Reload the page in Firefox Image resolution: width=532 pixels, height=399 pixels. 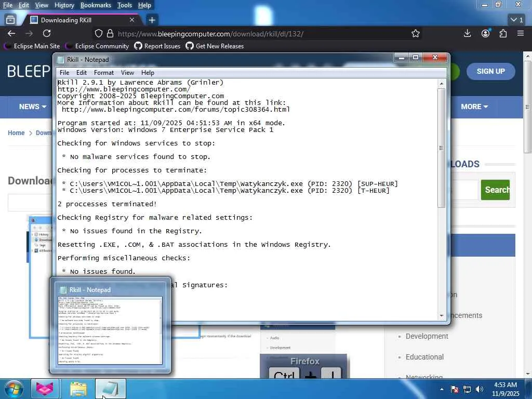[47, 33]
